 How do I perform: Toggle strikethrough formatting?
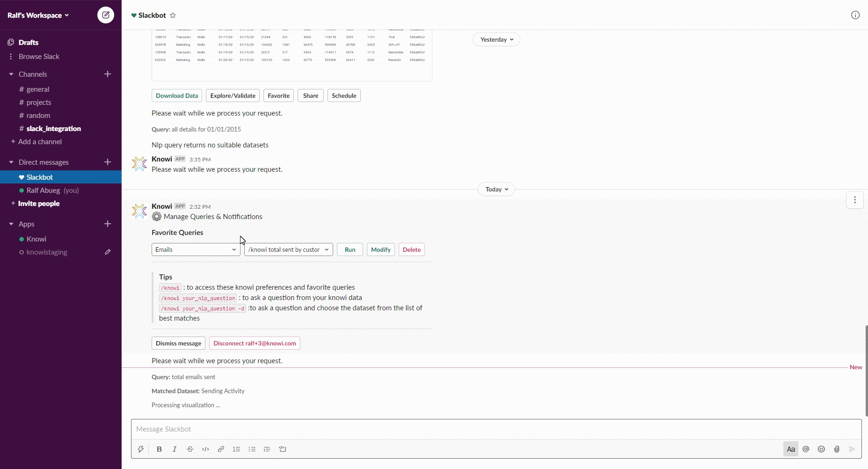tap(190, 449)
